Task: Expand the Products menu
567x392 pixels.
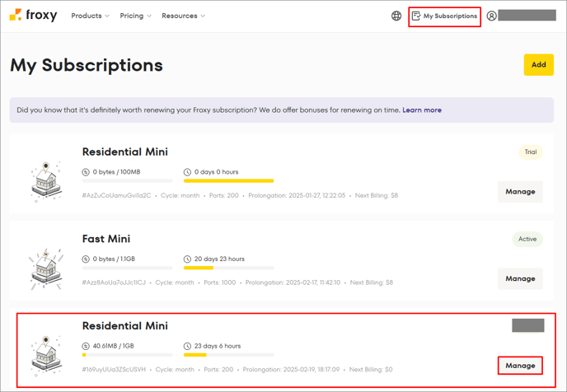Action: pyautogui.click(x=90, y=16)
